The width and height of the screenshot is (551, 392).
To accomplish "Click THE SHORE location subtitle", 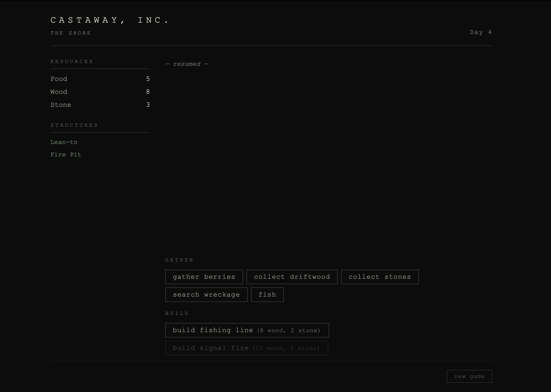I will (71, 33).
